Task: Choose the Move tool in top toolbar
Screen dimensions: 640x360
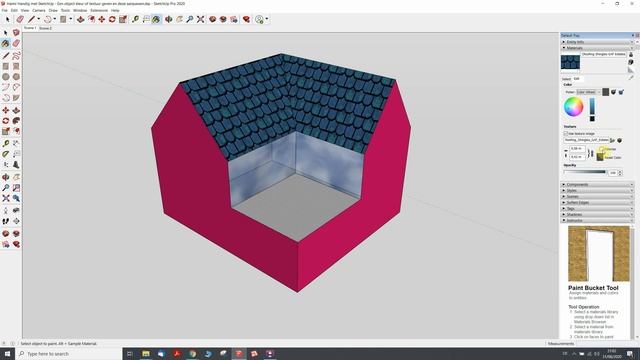Action: pos(102,19)
